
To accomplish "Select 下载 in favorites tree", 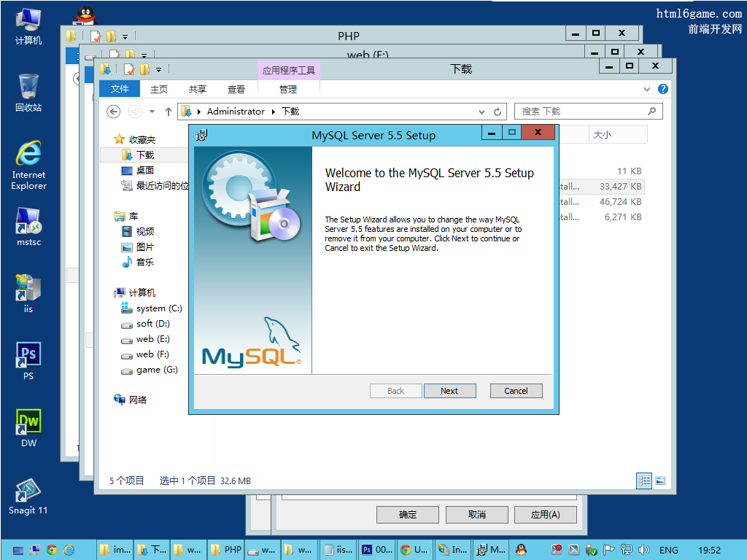I will 145,155.
